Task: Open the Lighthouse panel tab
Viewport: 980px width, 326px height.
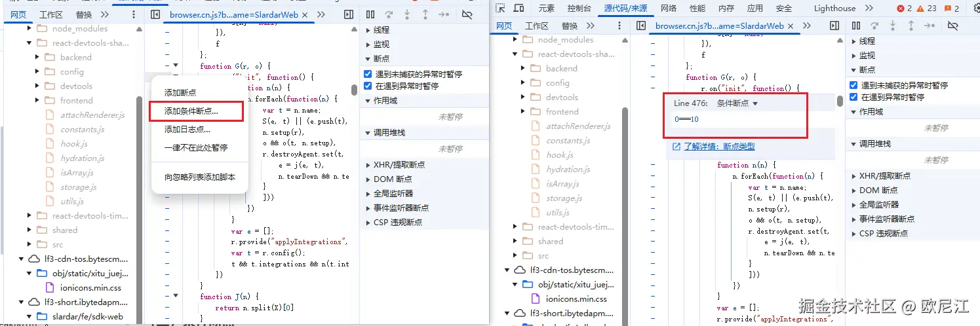Action: click(834, 9)
